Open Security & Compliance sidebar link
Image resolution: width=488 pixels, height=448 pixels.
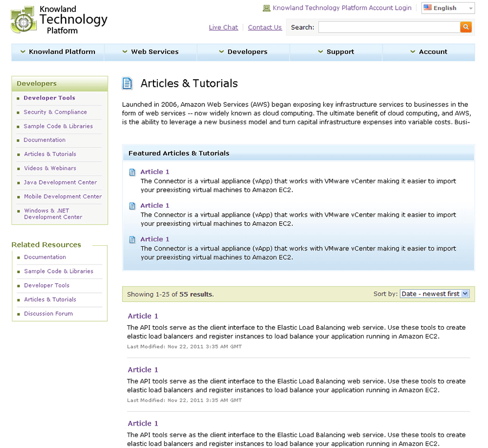(x=55, y=112)
